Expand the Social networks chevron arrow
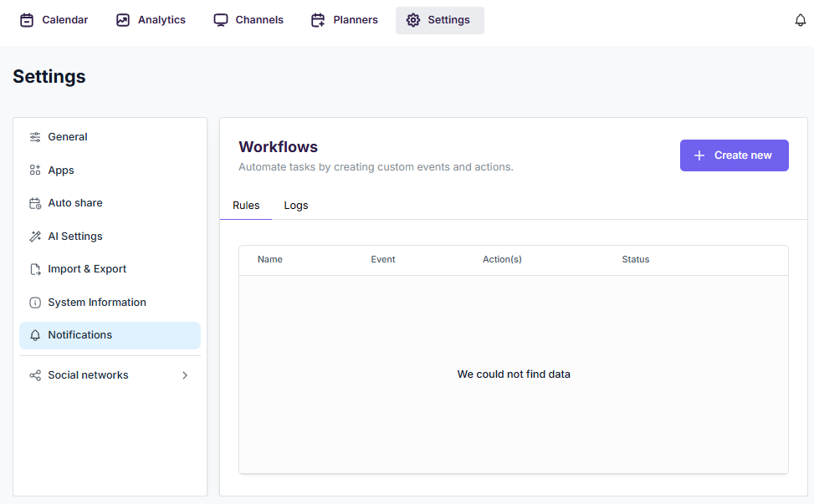 pyautogui.click(x=185, y=375)
